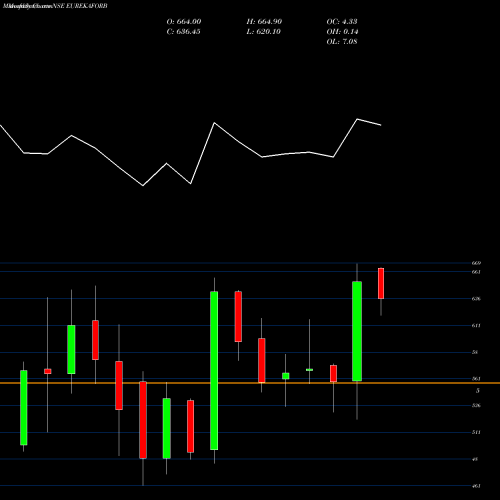Click the high value H: 664.90
Screen dimensions: 500x500
click(264, 22)
